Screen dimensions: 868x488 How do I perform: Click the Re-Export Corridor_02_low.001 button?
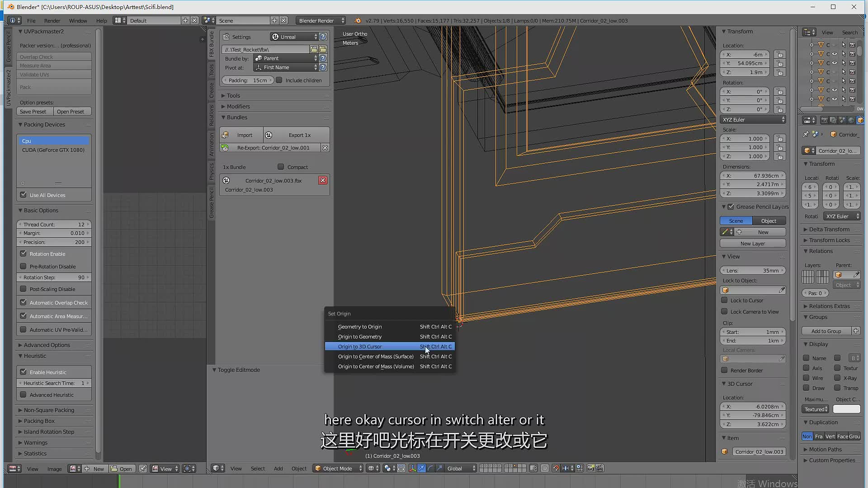pos(271,148)
